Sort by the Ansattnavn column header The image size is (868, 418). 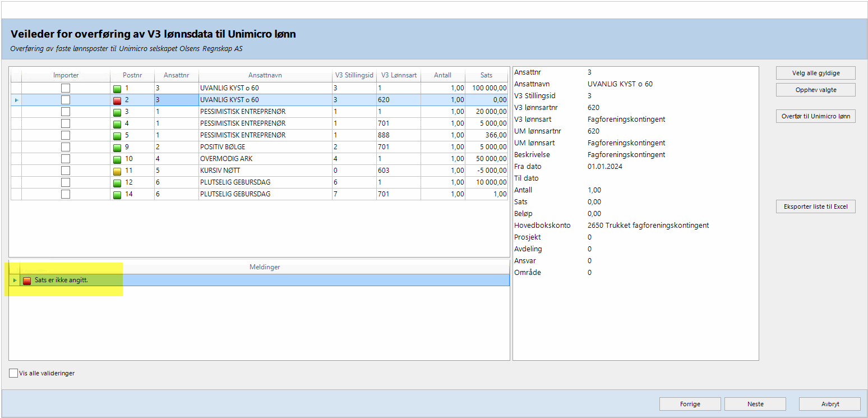pos(265,75)
